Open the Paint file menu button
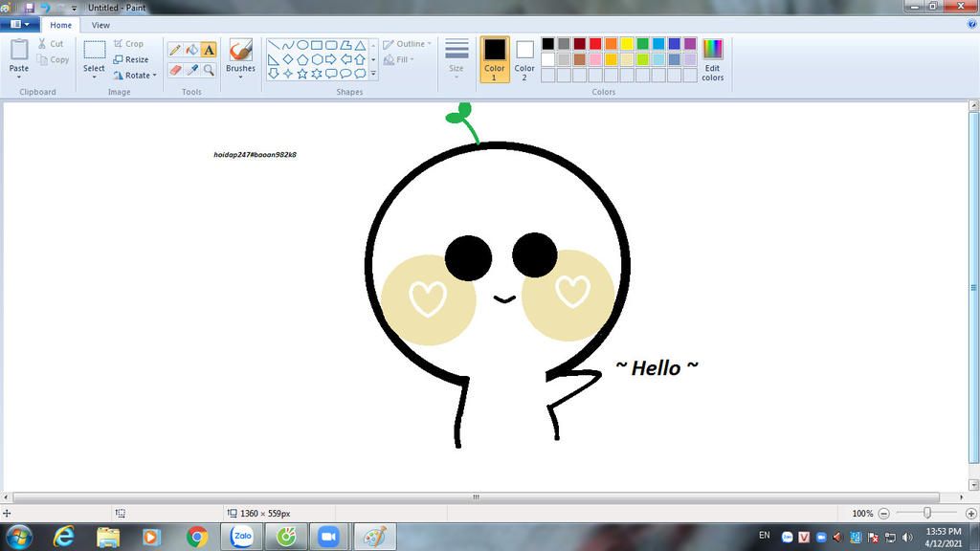 click(19, 24)
